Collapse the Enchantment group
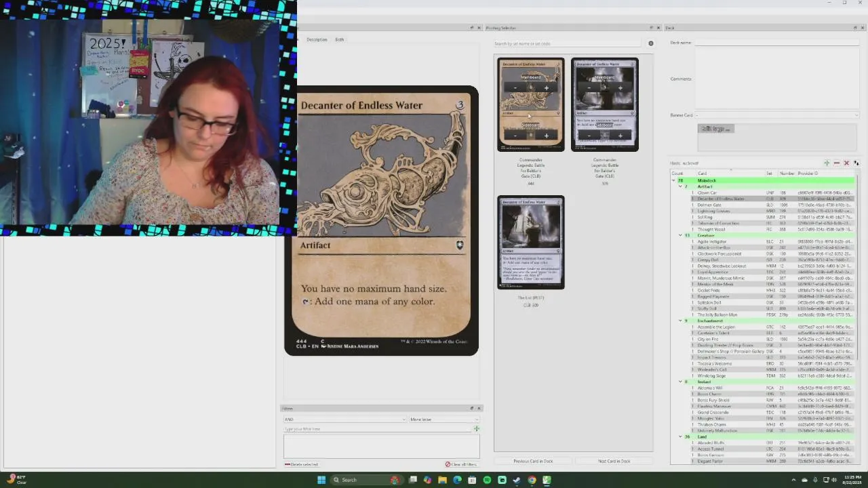The width and height of the screenshot is (868, 488). click(680, 321)
